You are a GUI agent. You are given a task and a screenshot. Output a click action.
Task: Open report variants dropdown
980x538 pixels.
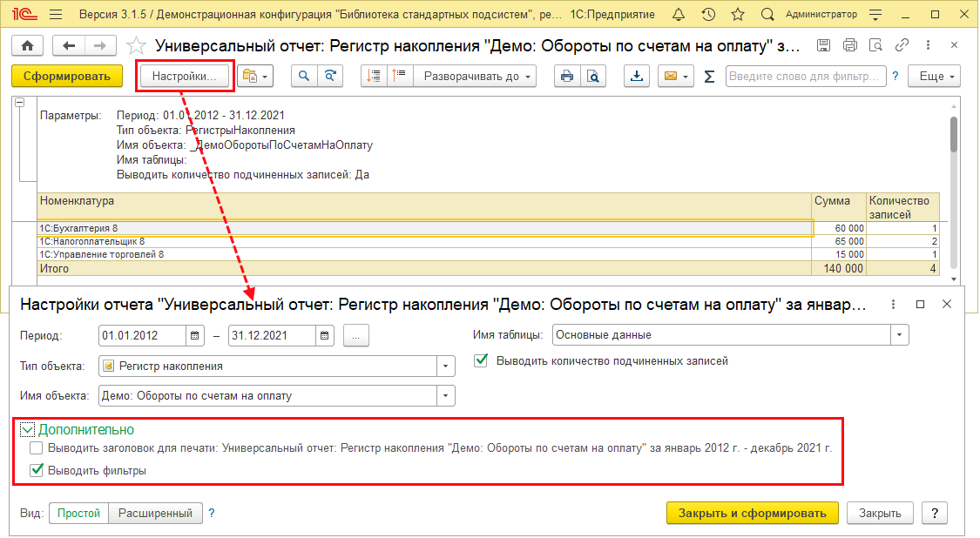click(255, 77)
